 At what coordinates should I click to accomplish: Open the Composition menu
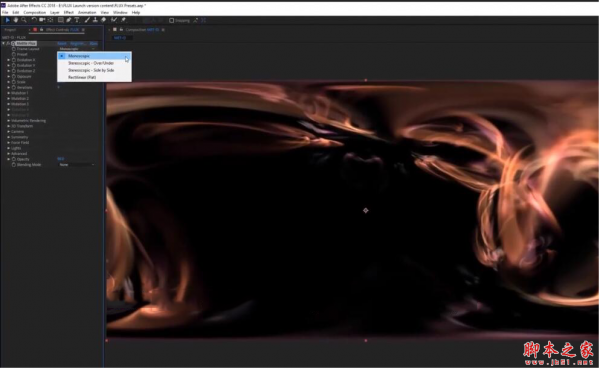tap(34, 13)
